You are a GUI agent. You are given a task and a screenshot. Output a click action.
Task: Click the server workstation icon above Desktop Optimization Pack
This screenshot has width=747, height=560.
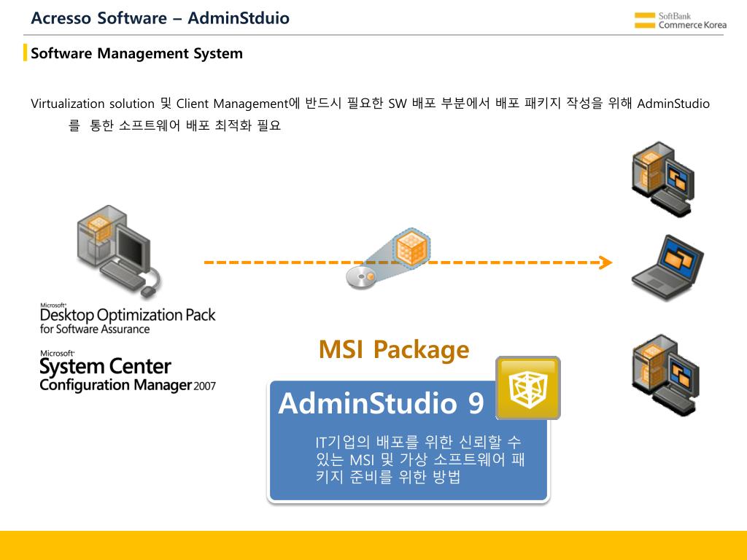click(119, 252)
